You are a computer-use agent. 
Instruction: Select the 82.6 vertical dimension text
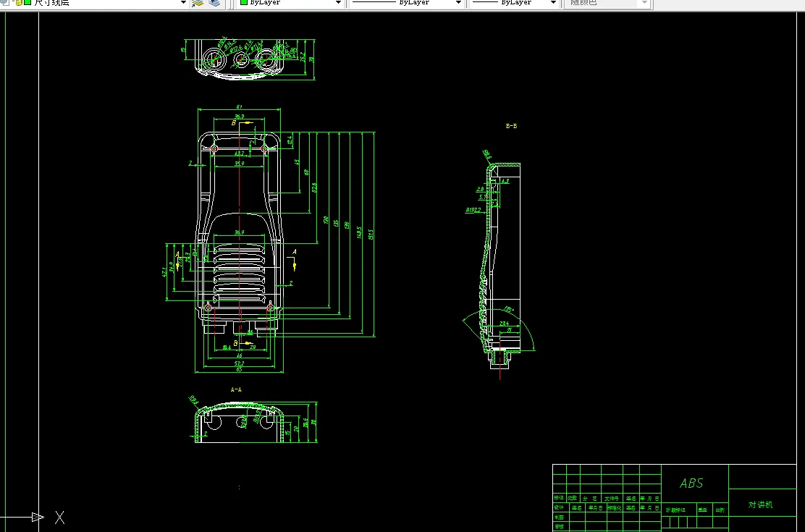[314, 188]
